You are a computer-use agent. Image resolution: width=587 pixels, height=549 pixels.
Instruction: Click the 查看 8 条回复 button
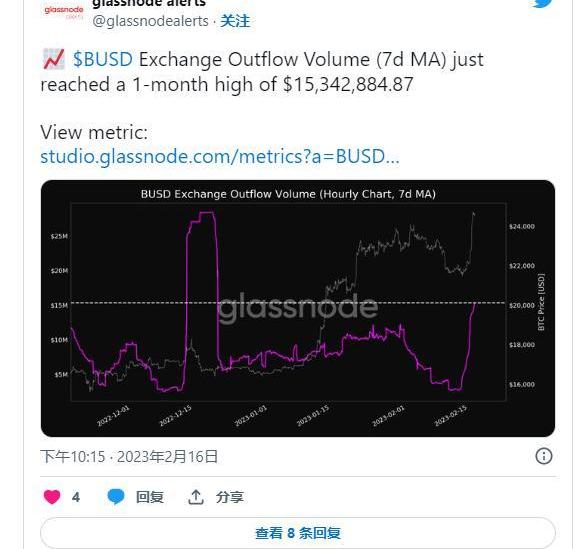[298, 533]
